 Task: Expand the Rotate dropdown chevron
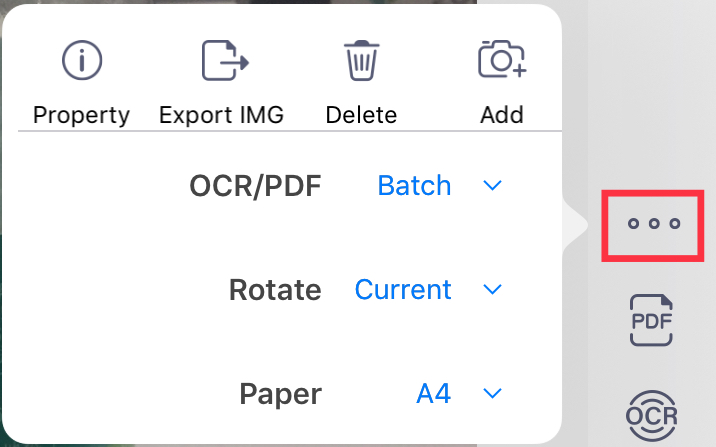click(491, 290)
